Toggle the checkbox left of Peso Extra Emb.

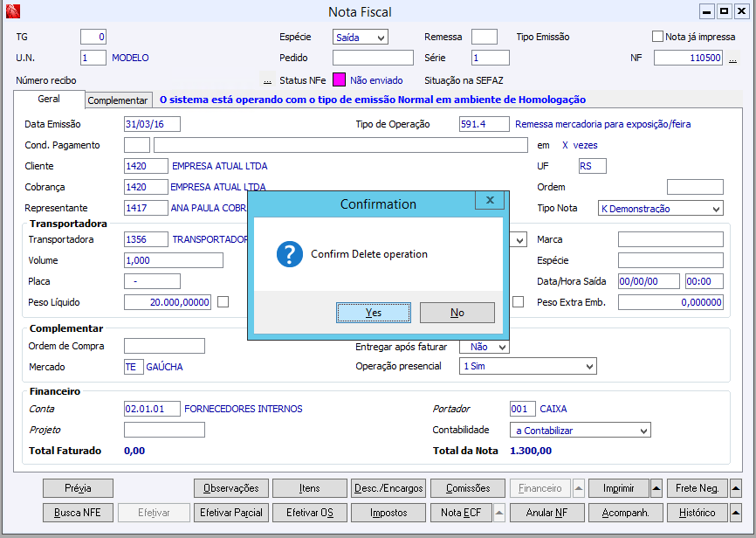pyautogui.click(x=519, y=302)
